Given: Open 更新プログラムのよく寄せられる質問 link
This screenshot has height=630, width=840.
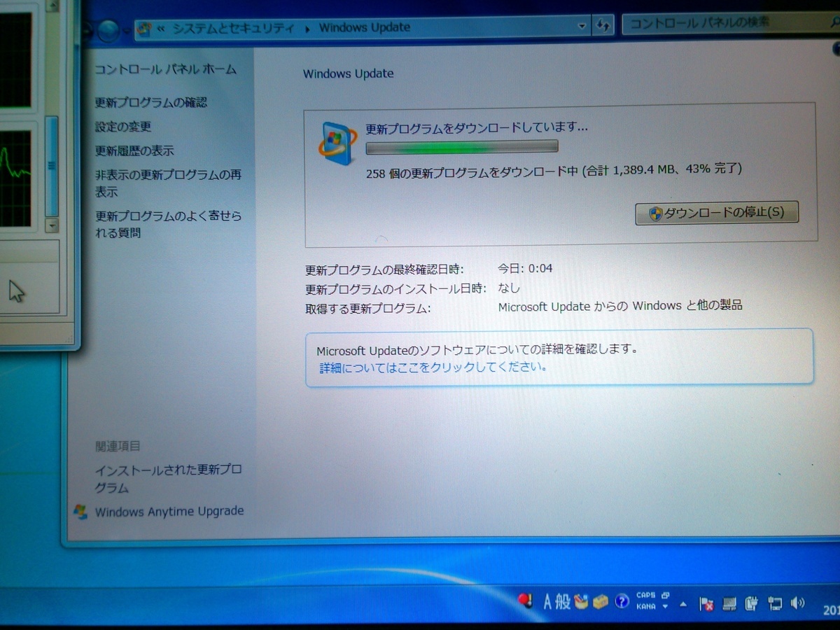Looking at the screenshot, I should click(169, 224).
